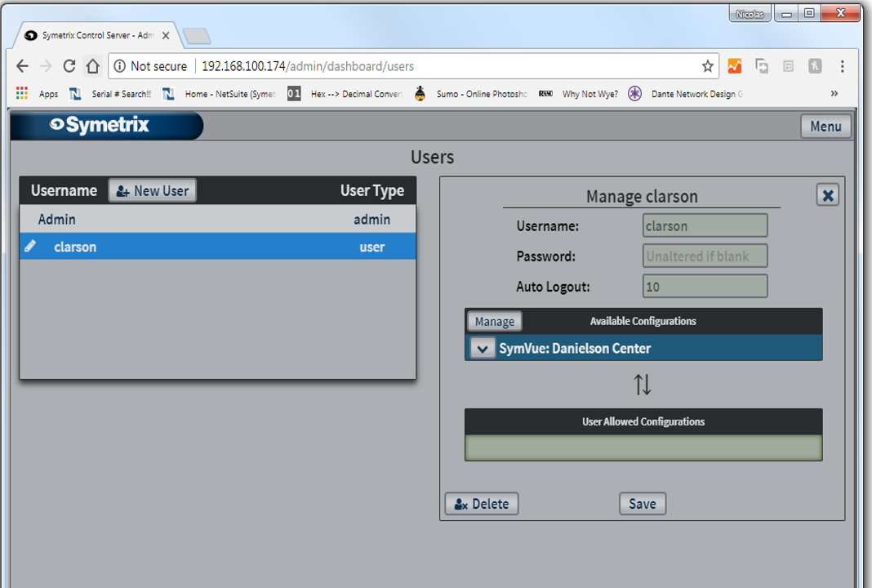Click the Available Configurations header

point(643,321)
